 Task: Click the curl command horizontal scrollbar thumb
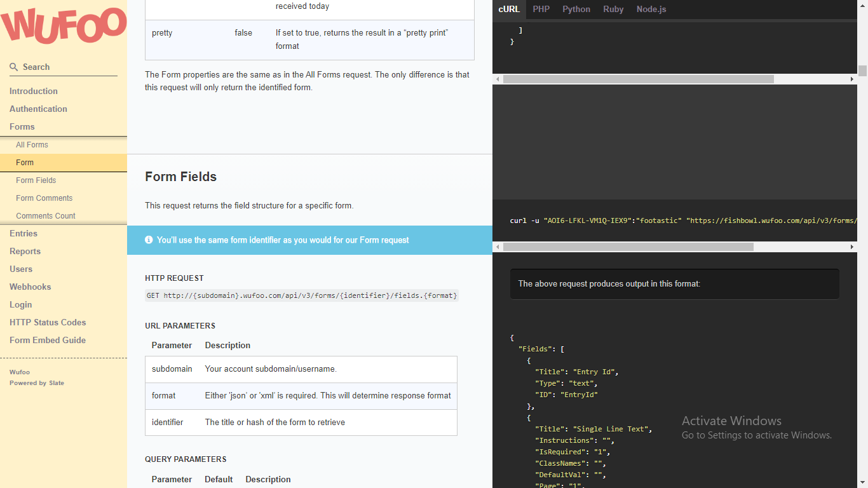coord(628,247)
